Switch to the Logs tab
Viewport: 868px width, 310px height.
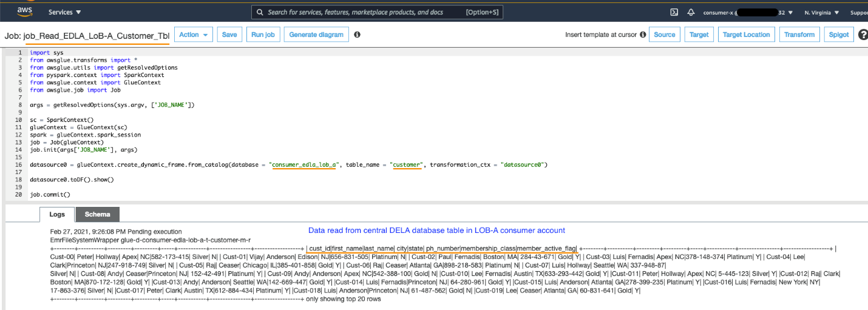57,214
